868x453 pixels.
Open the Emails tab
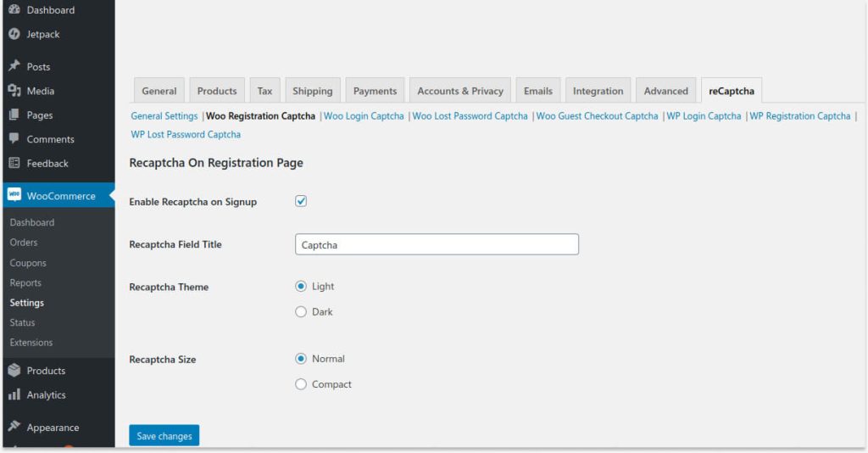538,91
